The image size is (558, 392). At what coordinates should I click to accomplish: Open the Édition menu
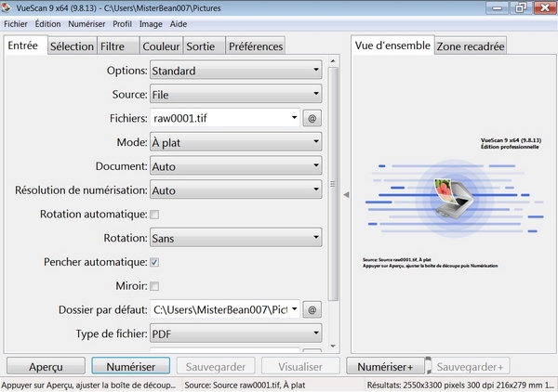click(47, 24)
